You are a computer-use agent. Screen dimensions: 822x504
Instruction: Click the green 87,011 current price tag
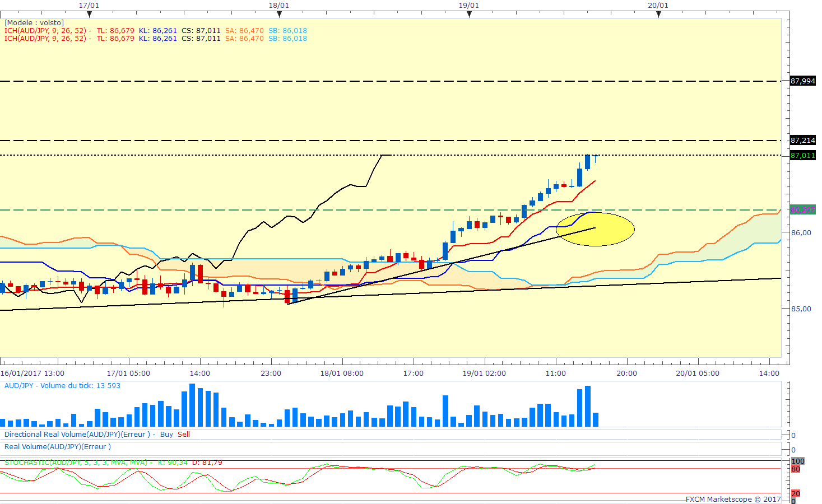(x=802, y=156)
